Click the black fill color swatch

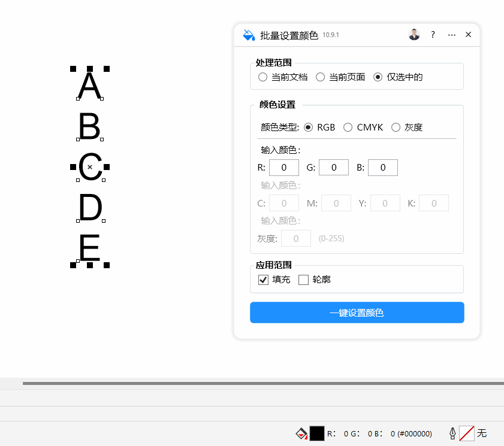click(x=317, y=433)
